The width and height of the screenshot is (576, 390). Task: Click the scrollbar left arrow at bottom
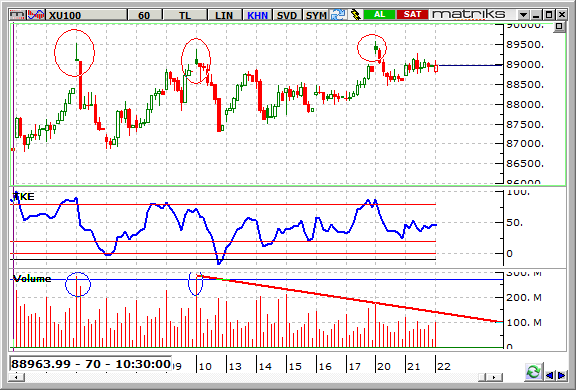[17, 377]
